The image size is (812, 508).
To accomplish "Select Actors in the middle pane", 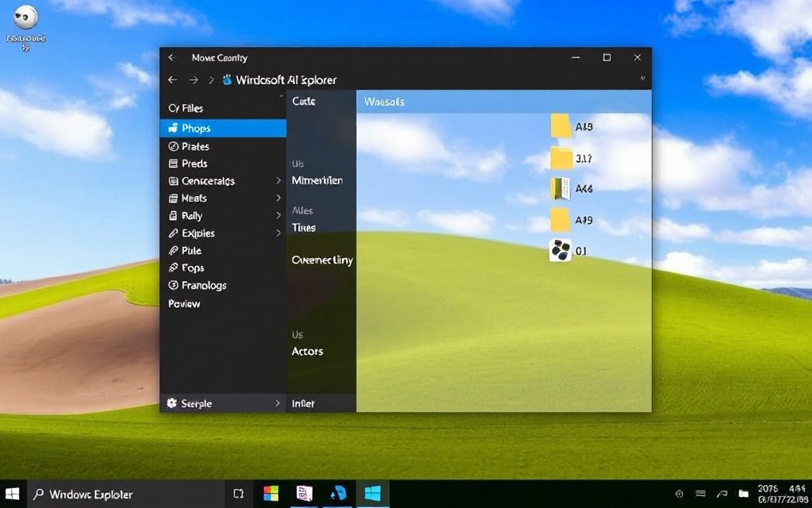I will point(307,352).
